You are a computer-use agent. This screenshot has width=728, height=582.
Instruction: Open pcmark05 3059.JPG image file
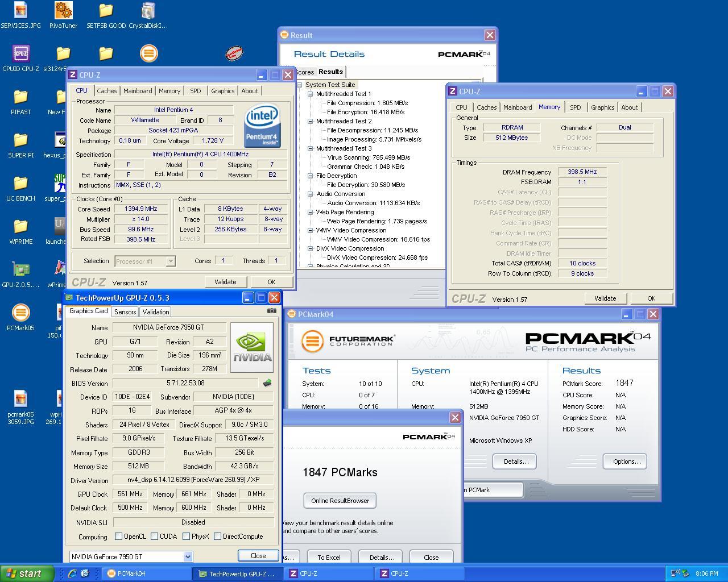pyautogui.click(x=20, y=408)
